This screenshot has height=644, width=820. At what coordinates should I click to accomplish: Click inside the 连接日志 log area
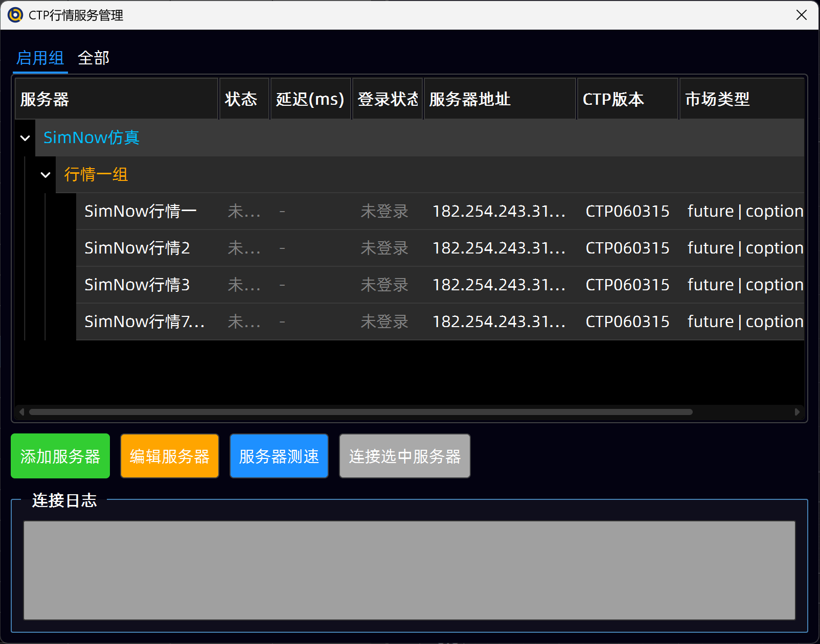pos(409,570)
